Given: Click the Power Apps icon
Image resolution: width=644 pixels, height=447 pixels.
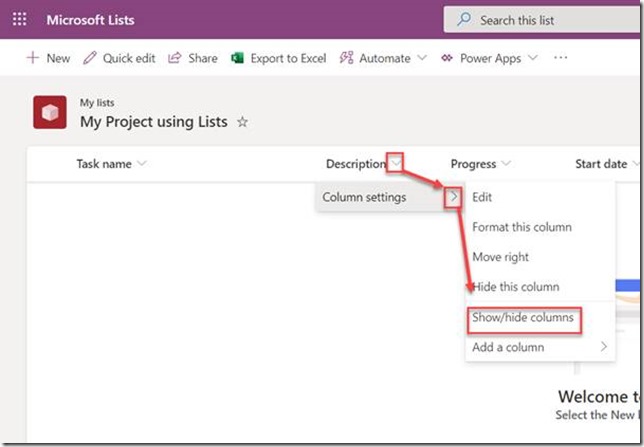Looking at the screenshot, I should (447, 58).
